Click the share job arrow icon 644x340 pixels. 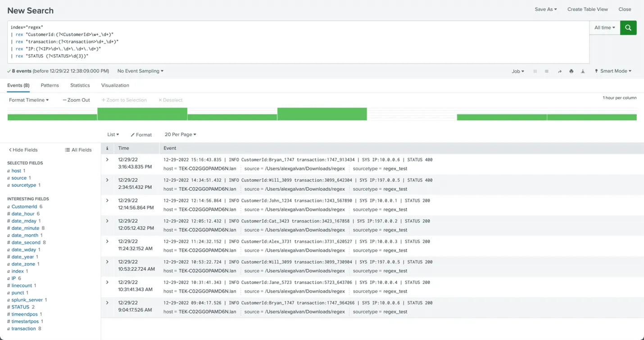(x=559, y=71)
